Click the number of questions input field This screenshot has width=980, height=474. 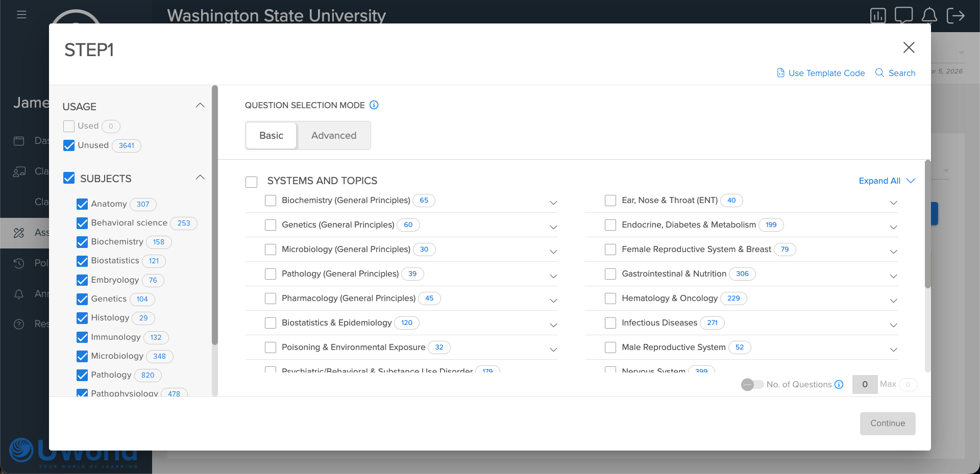coord(865,385)
